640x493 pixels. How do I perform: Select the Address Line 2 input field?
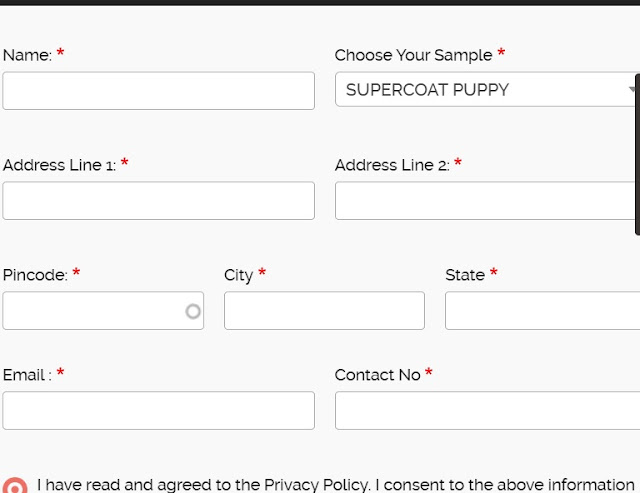coord(486,201)
